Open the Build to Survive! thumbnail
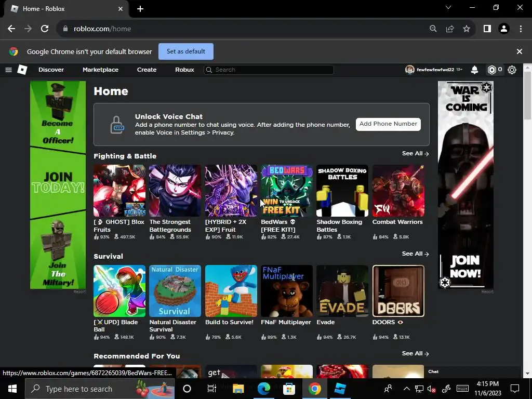 coord(231,291)
